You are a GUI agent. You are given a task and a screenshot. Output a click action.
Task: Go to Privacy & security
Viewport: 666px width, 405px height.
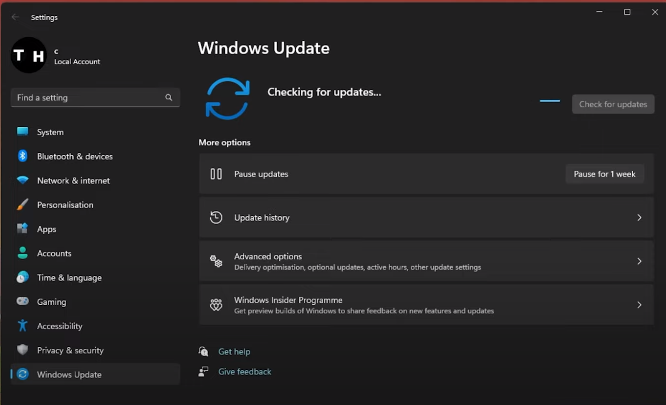pos(95,350)
